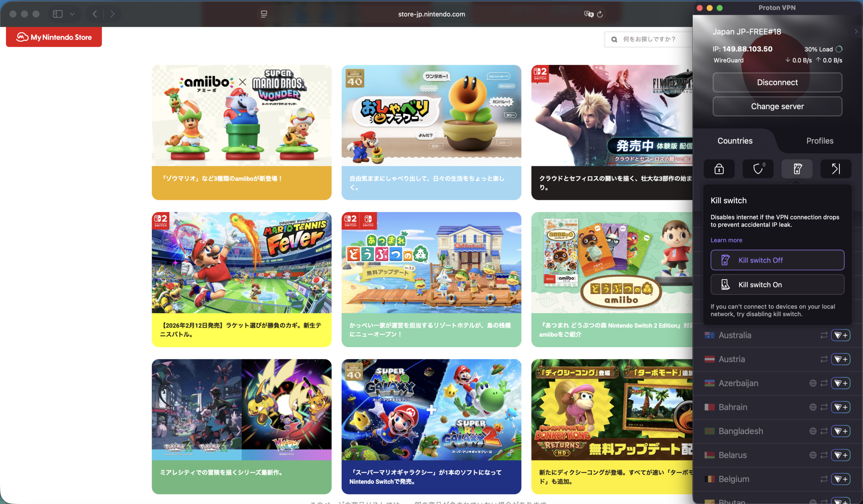The height and width of the screenshot is (504, 863).
Task: Open the Animal Crossing amiibo cards tile
Action: [x=612, y=279]
